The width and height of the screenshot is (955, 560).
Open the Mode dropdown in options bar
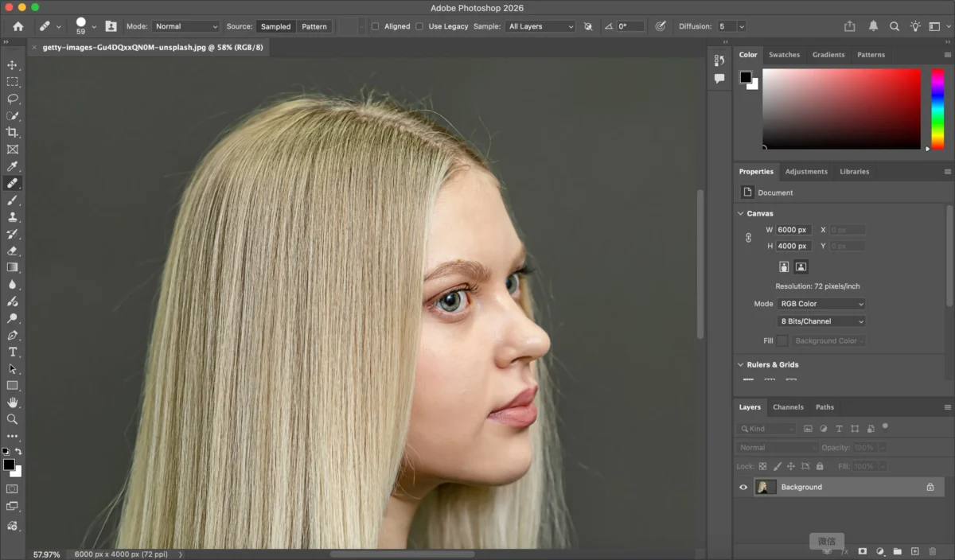point(185,26)
